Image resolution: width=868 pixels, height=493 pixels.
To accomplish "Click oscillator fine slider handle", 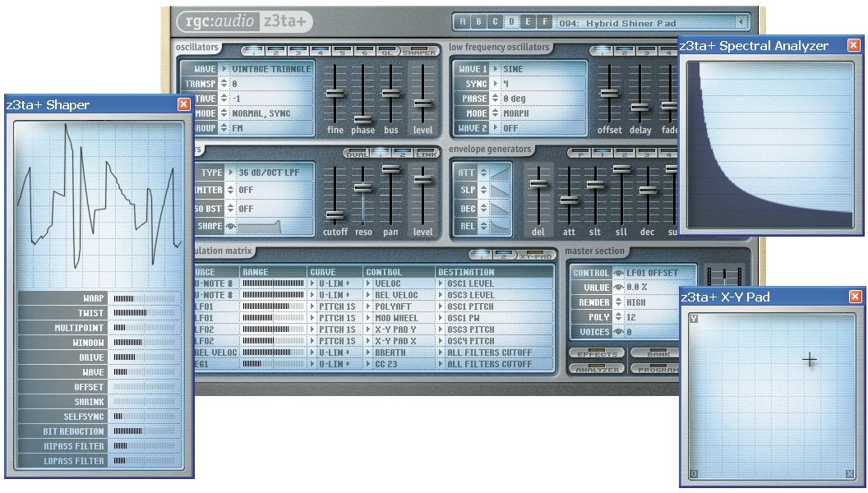I will point(335,94).
